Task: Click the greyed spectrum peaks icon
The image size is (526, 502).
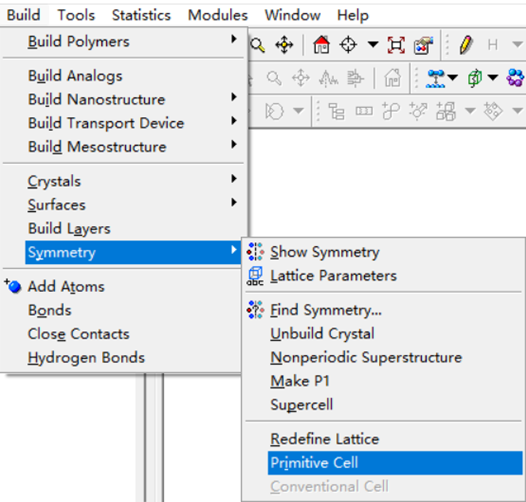Action: pos(328,79)
